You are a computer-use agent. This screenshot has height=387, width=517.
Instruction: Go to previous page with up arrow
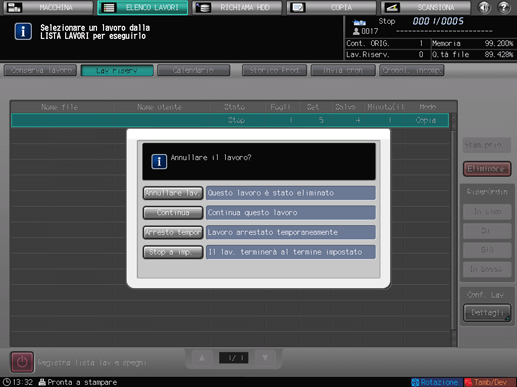202,358
